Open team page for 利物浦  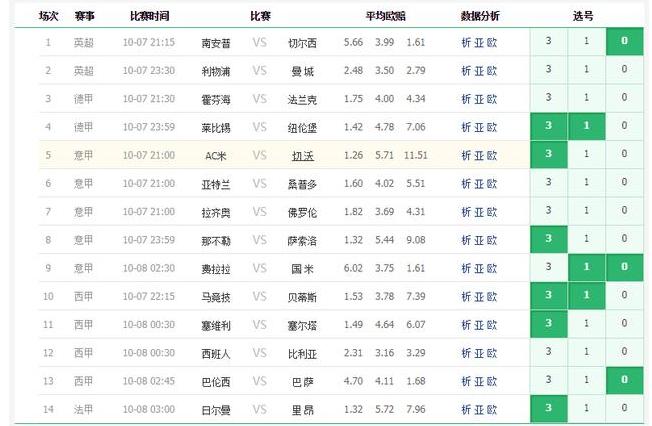pos(216,72)
